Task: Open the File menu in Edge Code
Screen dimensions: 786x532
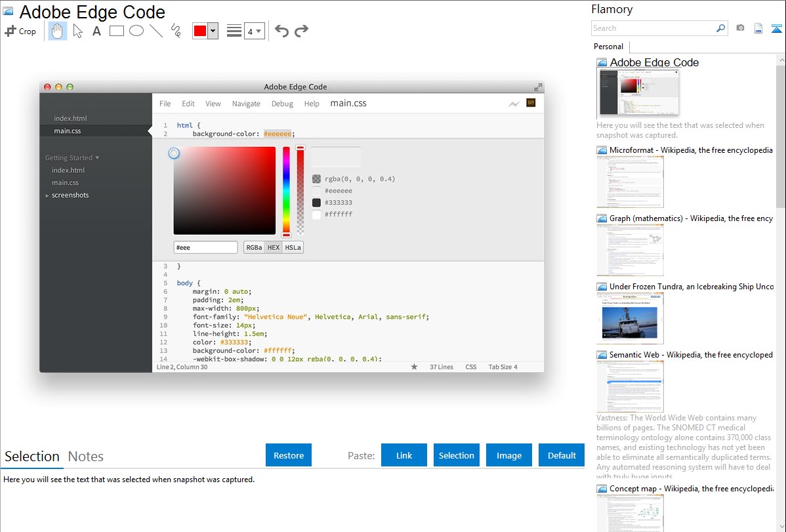Action: (x=165, y=104)
